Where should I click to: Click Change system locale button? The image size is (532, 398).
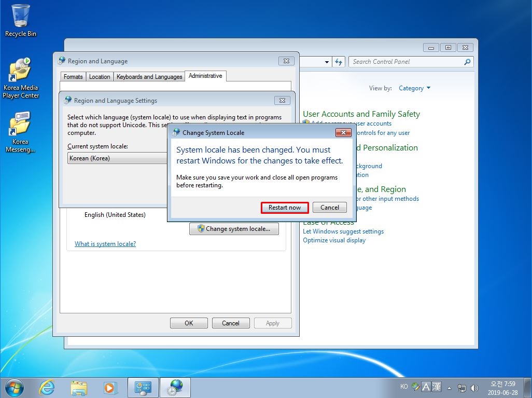[234, 229]
